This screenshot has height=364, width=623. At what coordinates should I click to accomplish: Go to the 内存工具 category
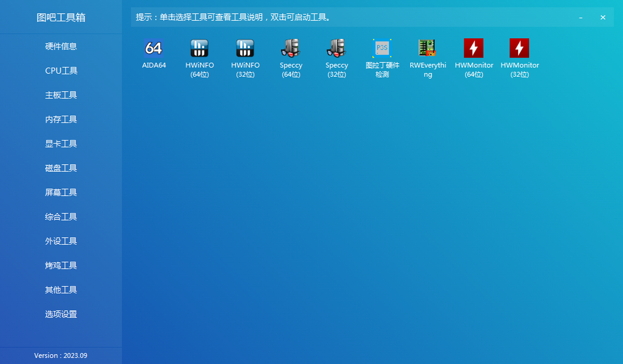61,119
